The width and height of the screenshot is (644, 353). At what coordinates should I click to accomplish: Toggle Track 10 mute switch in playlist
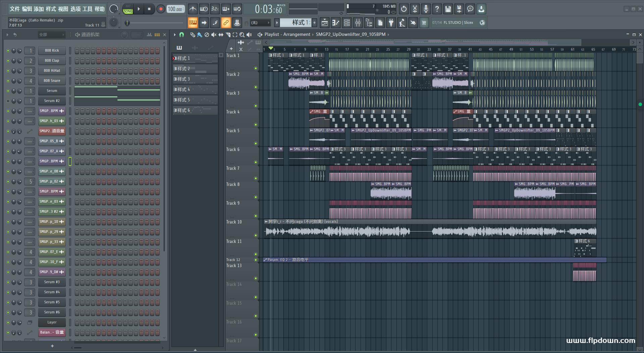coord(256,236)
